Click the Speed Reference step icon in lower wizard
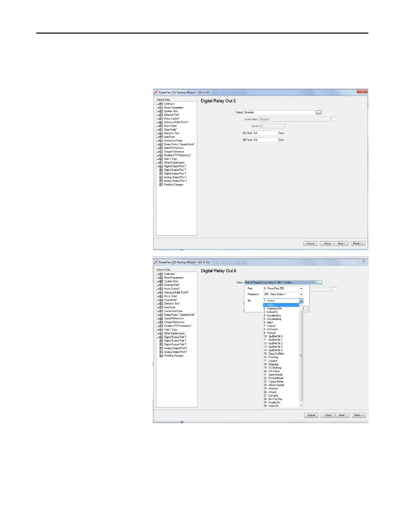This screenshot has height=532, width=411. click(162, 318)
